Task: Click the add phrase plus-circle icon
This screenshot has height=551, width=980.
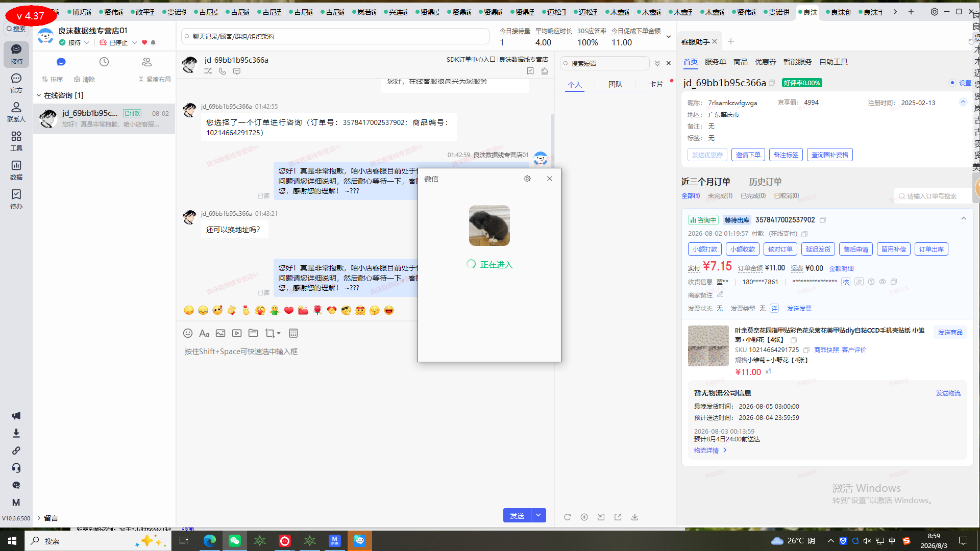Action: [x=584, y=517]
